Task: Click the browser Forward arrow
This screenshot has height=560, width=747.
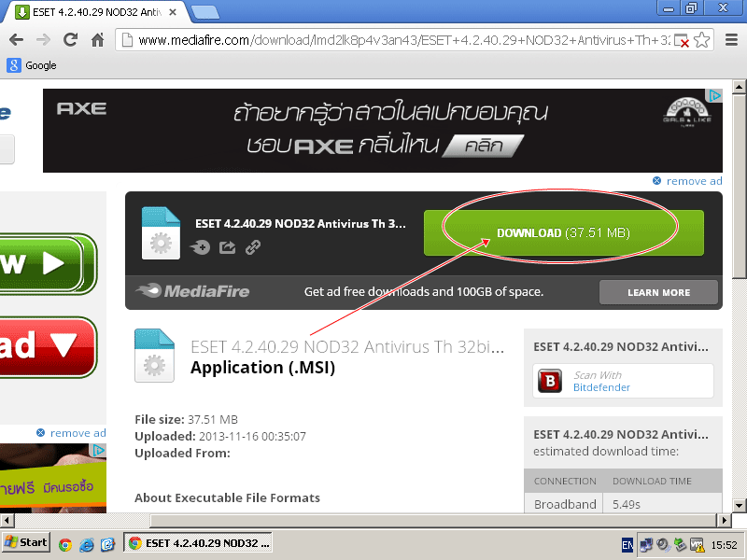Action: (x=43, y=40)
